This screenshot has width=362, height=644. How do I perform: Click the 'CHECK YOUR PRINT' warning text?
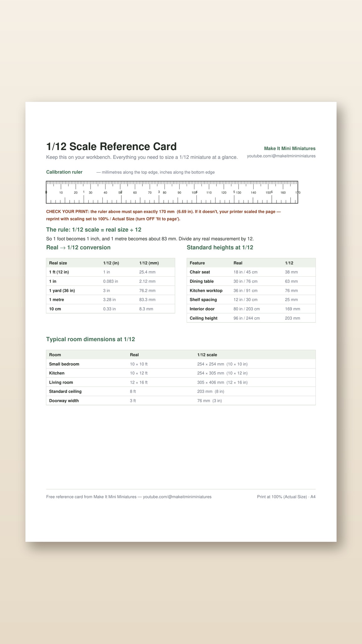[163, 215]
